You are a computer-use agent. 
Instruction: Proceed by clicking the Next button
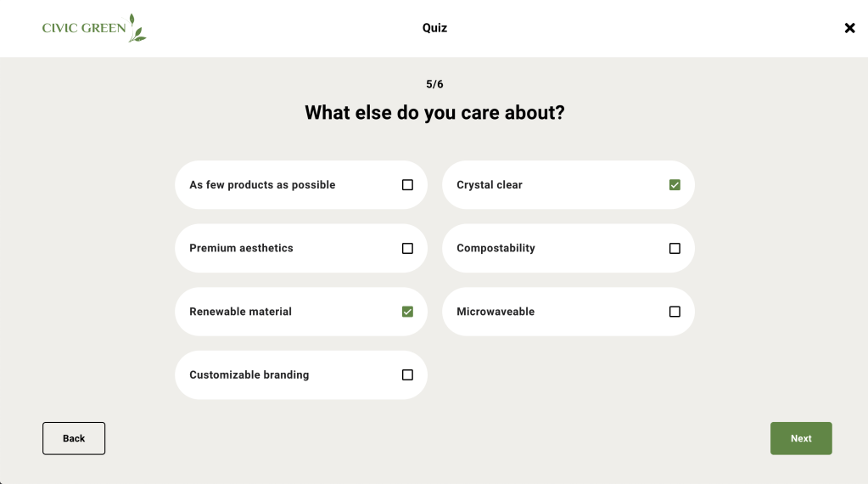tap(801, 438)
